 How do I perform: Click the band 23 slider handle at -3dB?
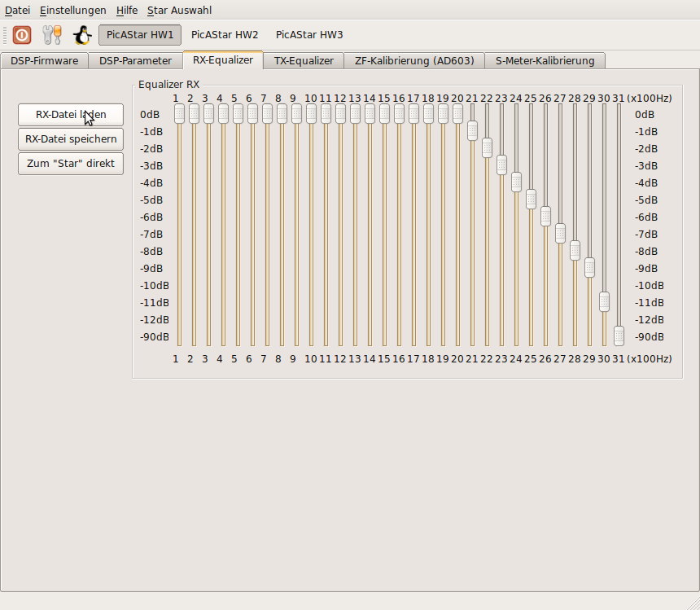pos(501,165)
